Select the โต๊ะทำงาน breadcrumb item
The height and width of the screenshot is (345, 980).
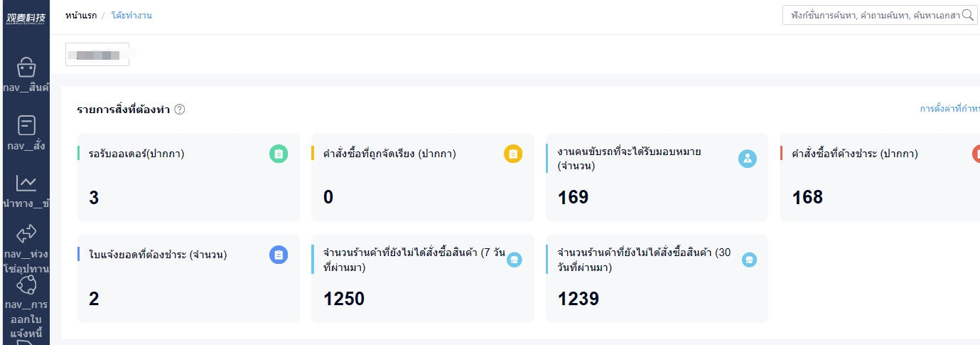coord(131,15)
